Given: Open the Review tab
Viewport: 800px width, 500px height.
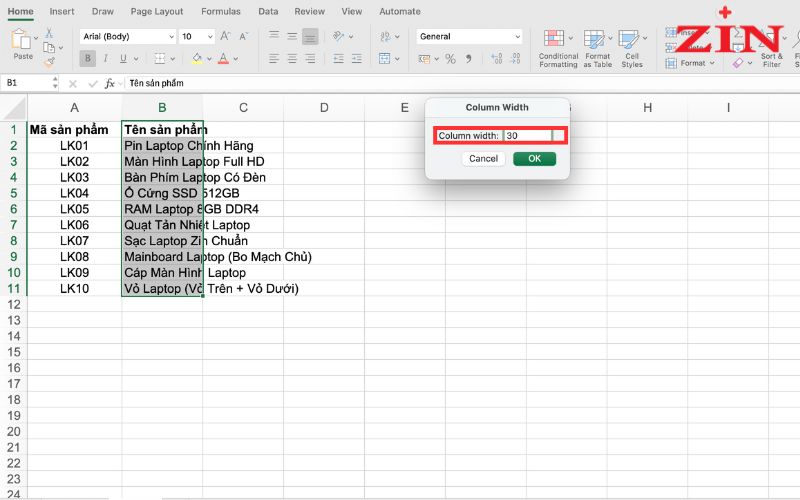Looking at the screenshot, I should pos(309,11).
